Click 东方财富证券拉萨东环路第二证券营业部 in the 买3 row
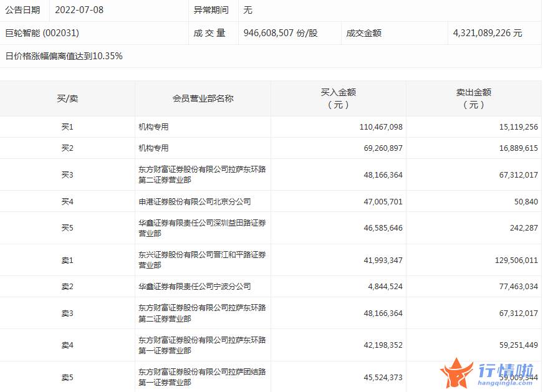The width and height of the screenshot is (543, 392). pyautogui.click(x=202, y=174)
